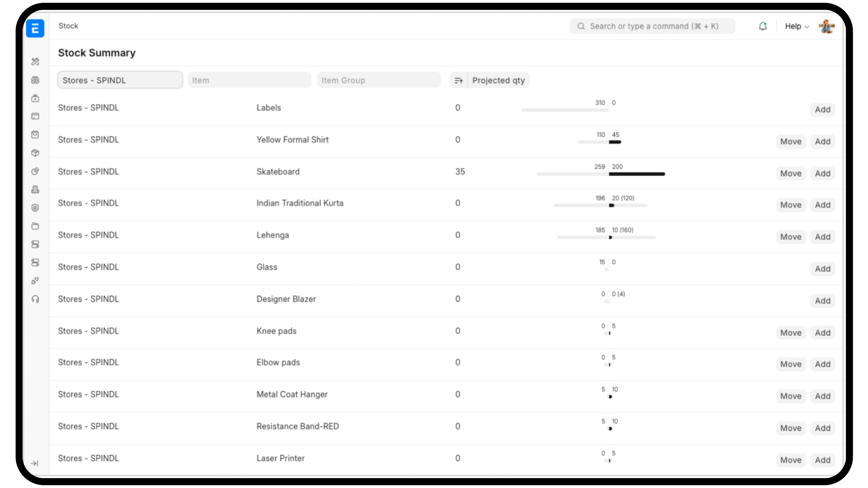Click the Skateboard stock quantity bar
Screen dimensions: 868x488
pyautogui.click(x=637, y=174)
